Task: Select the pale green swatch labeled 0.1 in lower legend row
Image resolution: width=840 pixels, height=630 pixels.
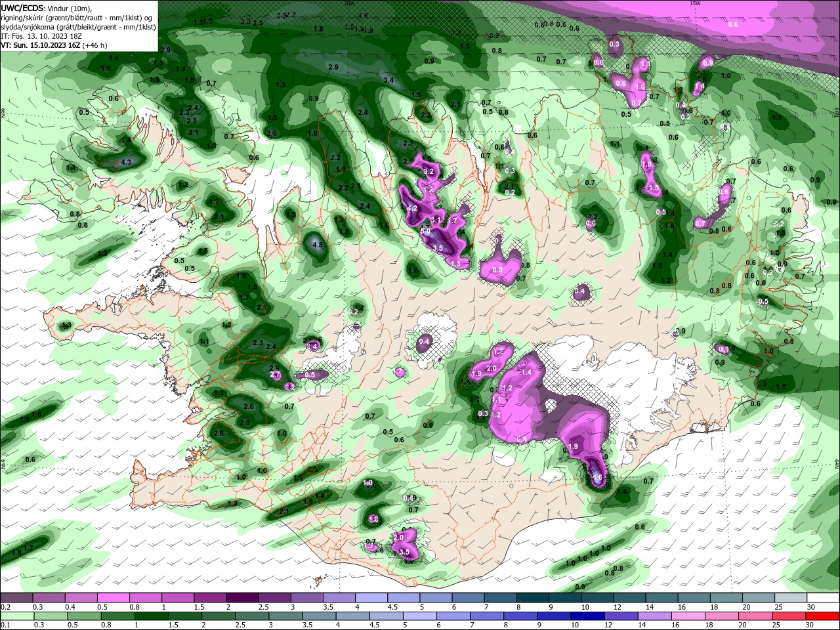Action: (16, 616)
